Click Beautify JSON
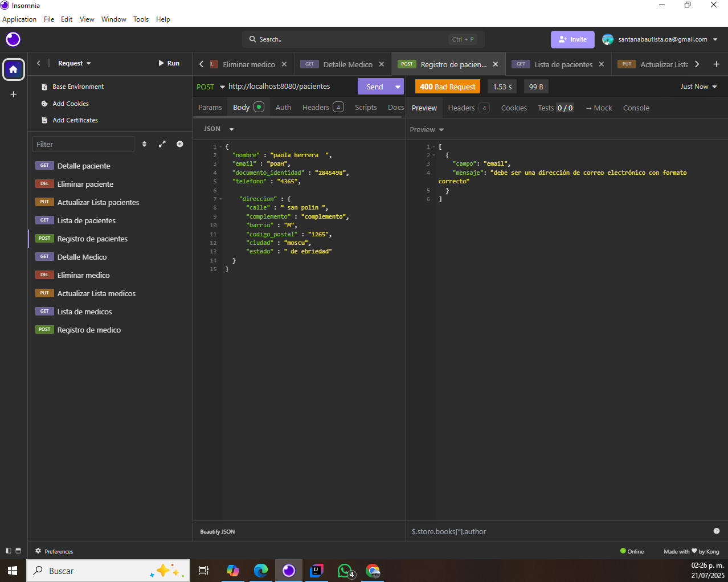 218,531
